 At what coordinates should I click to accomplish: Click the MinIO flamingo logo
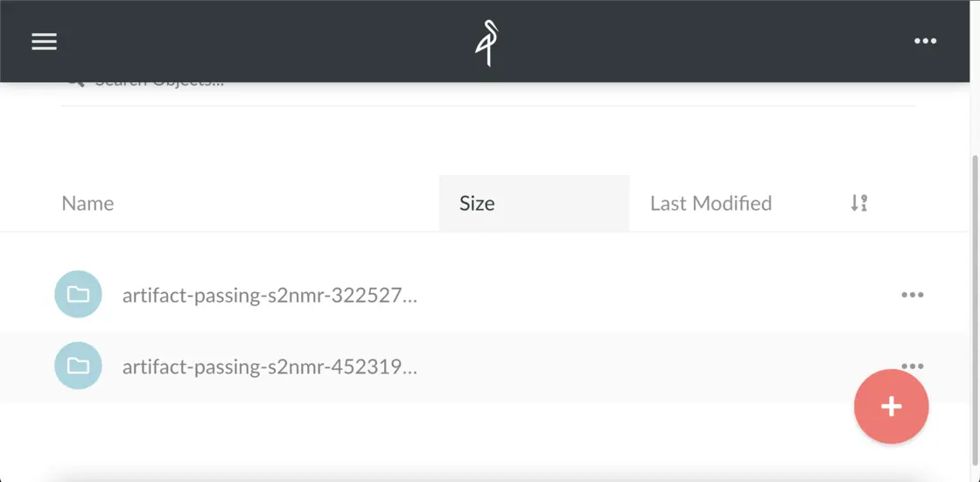tap(486, 43)
